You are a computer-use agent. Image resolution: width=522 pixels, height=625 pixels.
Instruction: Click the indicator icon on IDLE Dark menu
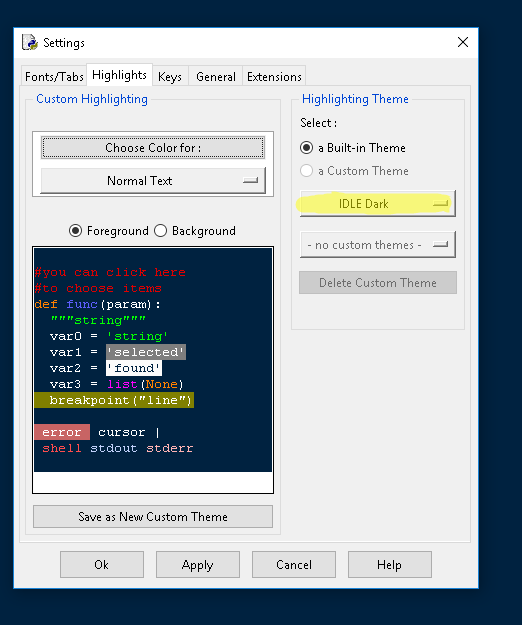(x=440, y=204)
